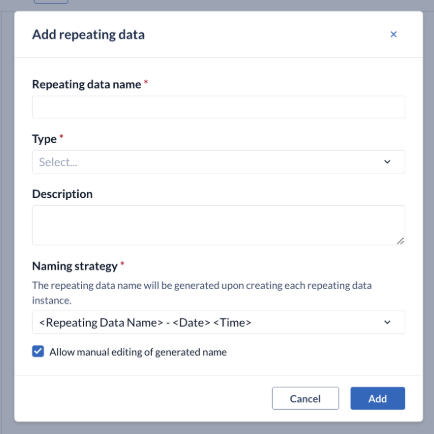Image resolution: width=434 pixels, height=434 pixels.
Task: Click the blue Add button
Action: [378, 398]
